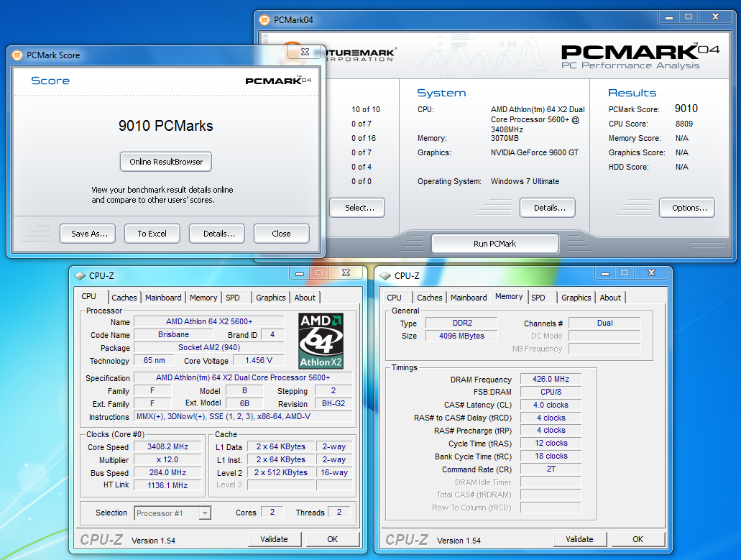Click the memory Size value 4096 MBytes
Image resolution: width=741 pixels, height=560 pixels.
461,336
